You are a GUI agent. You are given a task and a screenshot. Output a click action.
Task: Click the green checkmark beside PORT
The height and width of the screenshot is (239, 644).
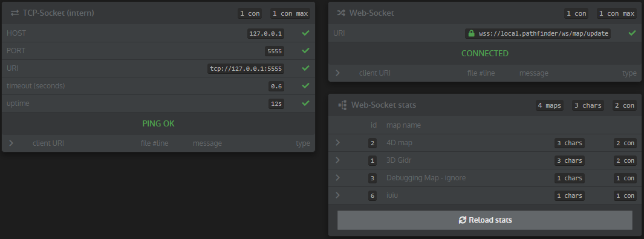coord(305,50)
